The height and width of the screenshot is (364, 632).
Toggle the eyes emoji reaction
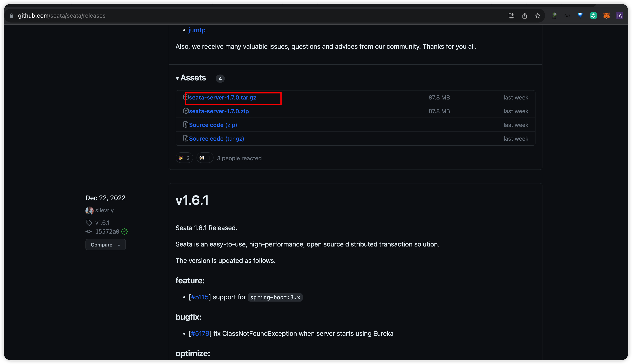coord(205,158)
